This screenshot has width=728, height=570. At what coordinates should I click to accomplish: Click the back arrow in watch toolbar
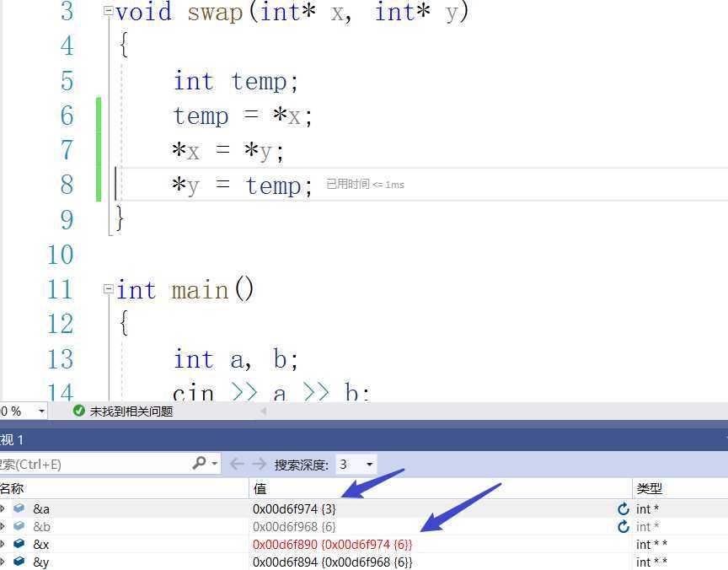pyautogui.click(x=237, y=464)
